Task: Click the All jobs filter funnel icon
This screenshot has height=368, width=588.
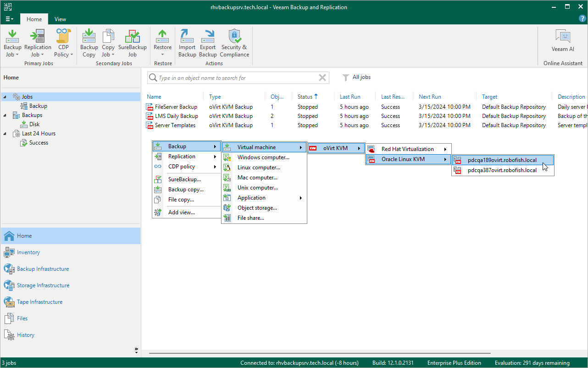Action: pos(346,78)
